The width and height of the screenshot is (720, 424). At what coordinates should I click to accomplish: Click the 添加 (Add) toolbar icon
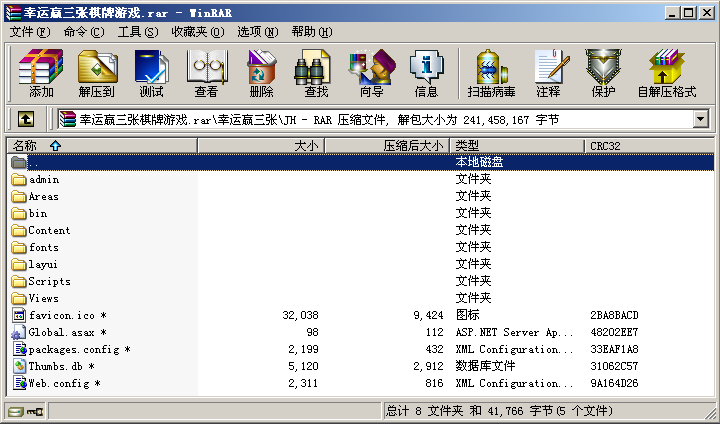41,74
